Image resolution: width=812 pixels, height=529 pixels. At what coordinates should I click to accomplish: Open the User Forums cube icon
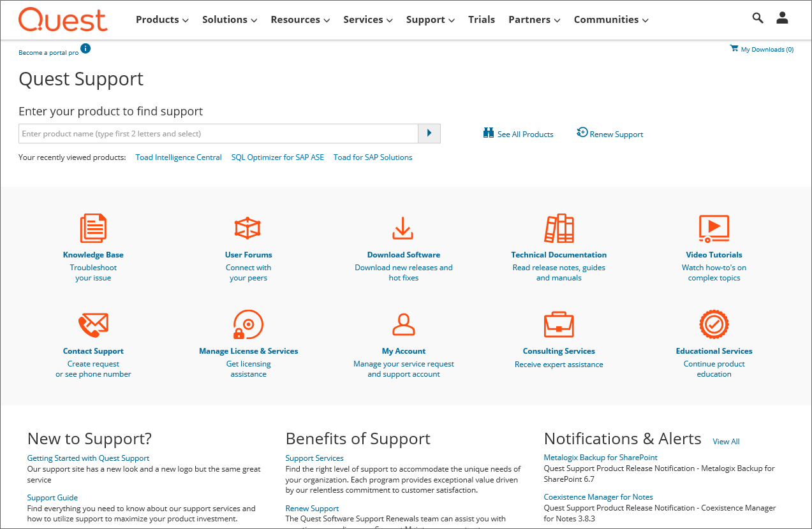(248, 228)
